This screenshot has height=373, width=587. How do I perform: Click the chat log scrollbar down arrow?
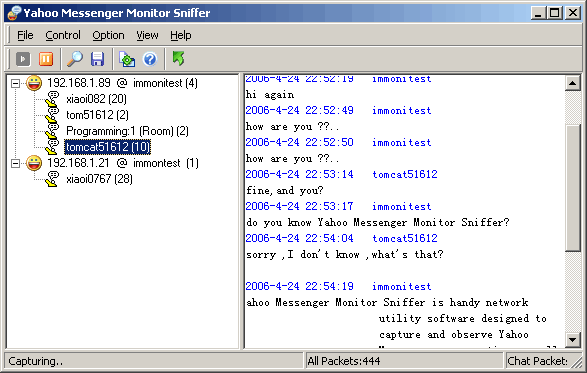click(x=573, y=340)
